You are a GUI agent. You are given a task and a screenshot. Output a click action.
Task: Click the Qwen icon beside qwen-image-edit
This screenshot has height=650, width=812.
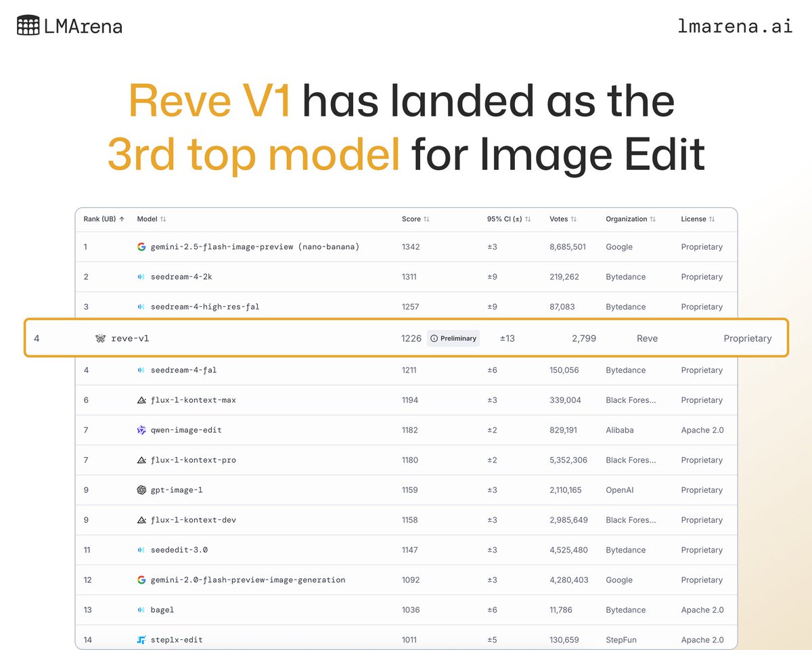[x=141, y=430]
